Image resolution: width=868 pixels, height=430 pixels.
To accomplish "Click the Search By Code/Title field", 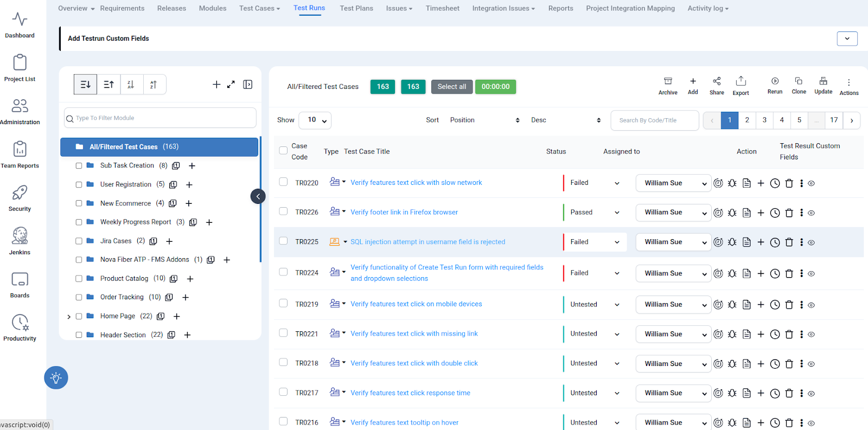I will 654,120.
